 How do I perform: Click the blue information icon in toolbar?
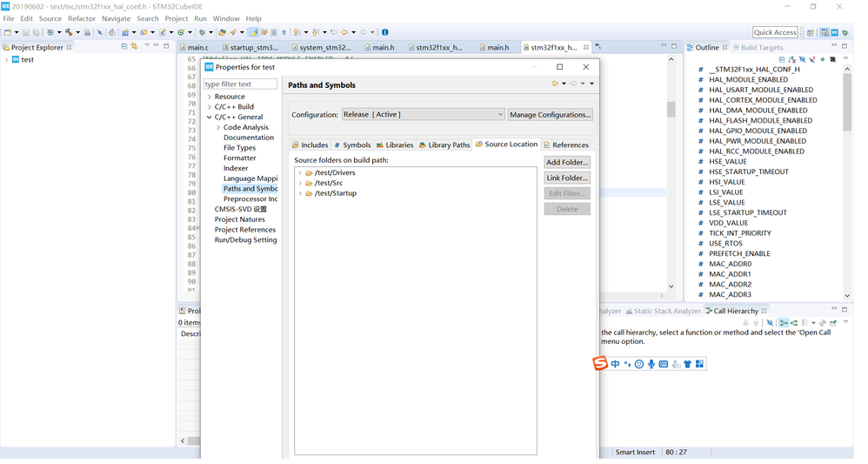(384, 32)
